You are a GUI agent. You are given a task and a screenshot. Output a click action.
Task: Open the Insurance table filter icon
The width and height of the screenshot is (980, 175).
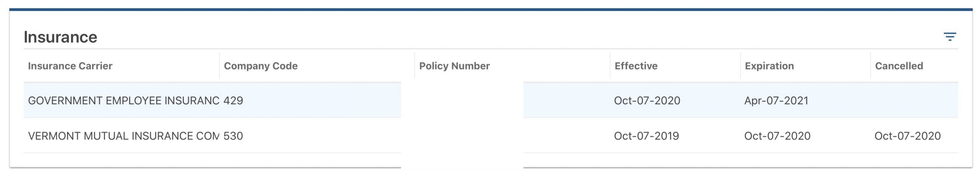(x=950, y=37)
